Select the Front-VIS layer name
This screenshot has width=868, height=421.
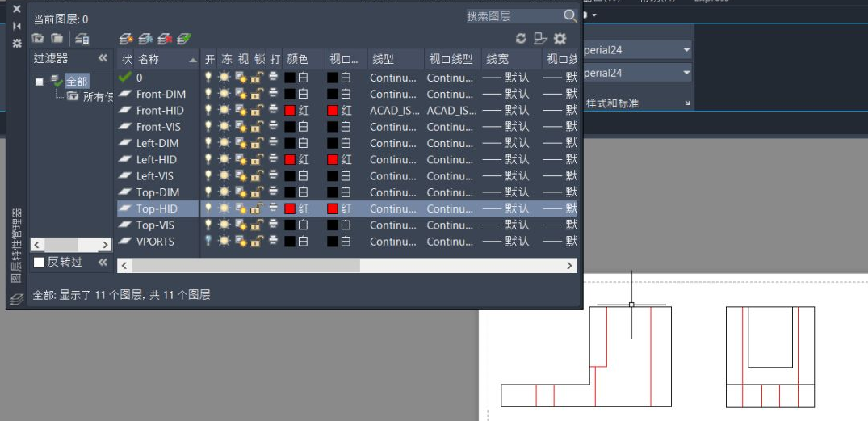[158, 127]
